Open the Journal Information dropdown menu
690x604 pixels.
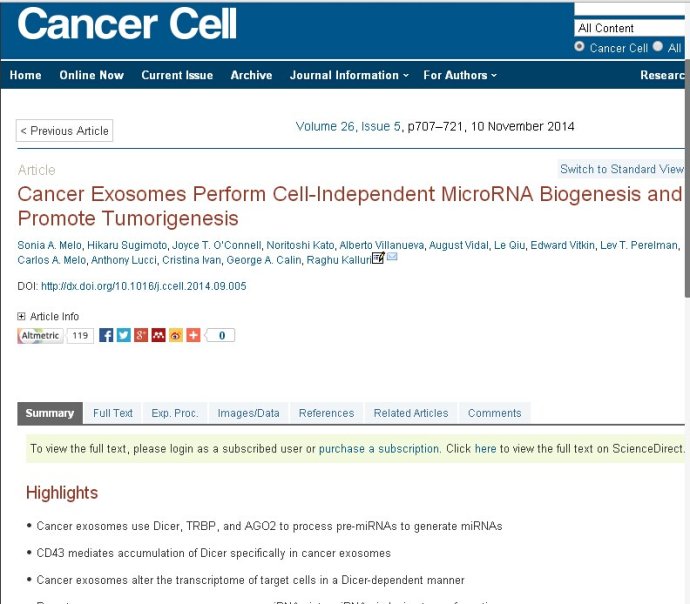349,75
